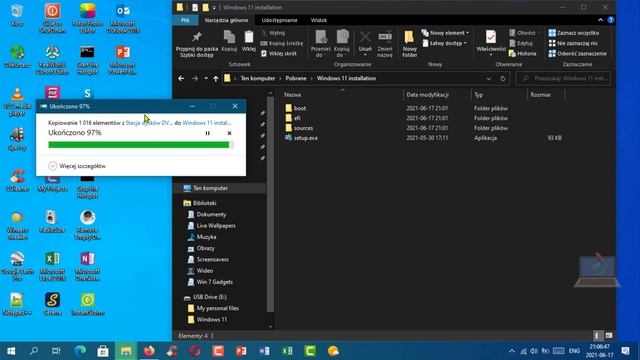
Task: Expand Więcej szczegółów in copy dialog
Action: click(77, 166)
